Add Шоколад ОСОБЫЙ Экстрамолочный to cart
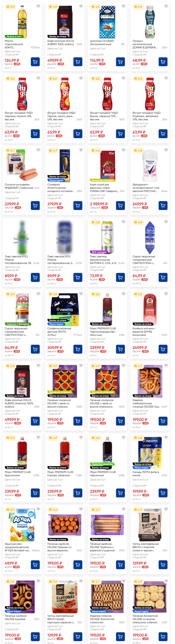 (x=121, y=62)
